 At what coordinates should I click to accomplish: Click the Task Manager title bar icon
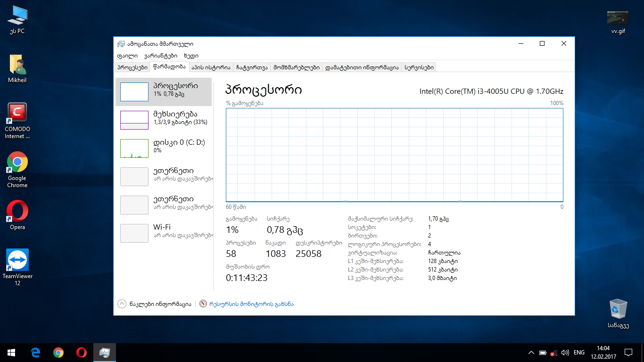tap(121, 44)
